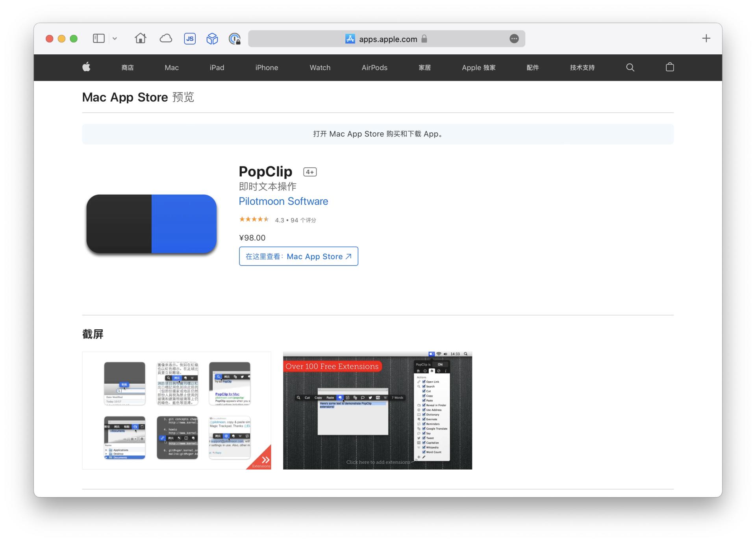This screenshot has height=542, width=756.
Task: Open the Over 100 Free Extensions screenshot
Action: point(377,410)
